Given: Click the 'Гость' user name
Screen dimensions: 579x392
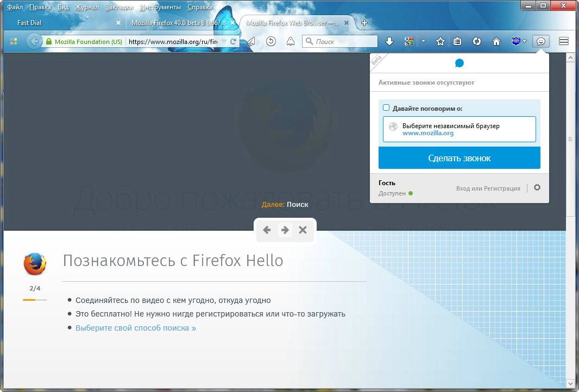Looking at the screenshot, I should (387, 183).
